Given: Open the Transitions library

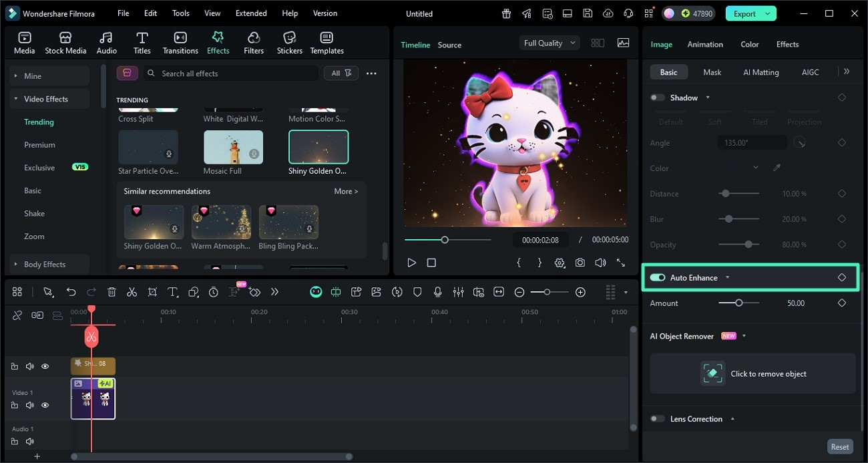Looking at the screenshot, I should 180,43.
